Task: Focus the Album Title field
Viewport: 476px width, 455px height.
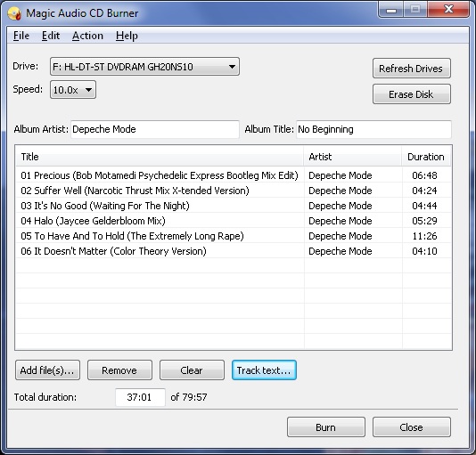Action: 373,129
